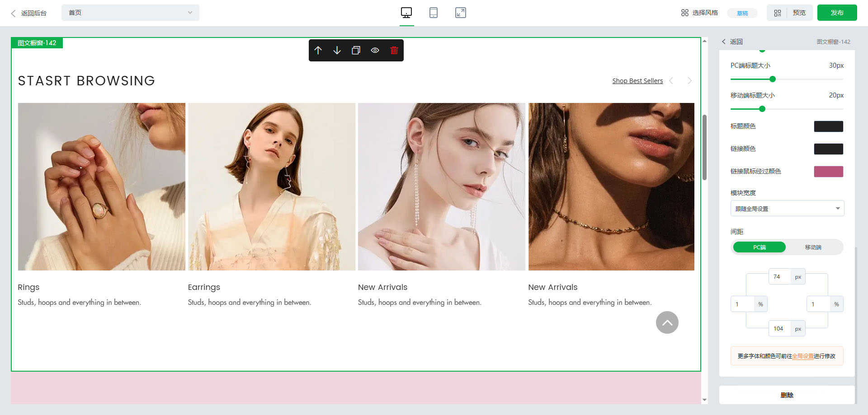This screenshot has width=868, height=415.
Task: Click the necklace photo
Action: tap(611, 187)
